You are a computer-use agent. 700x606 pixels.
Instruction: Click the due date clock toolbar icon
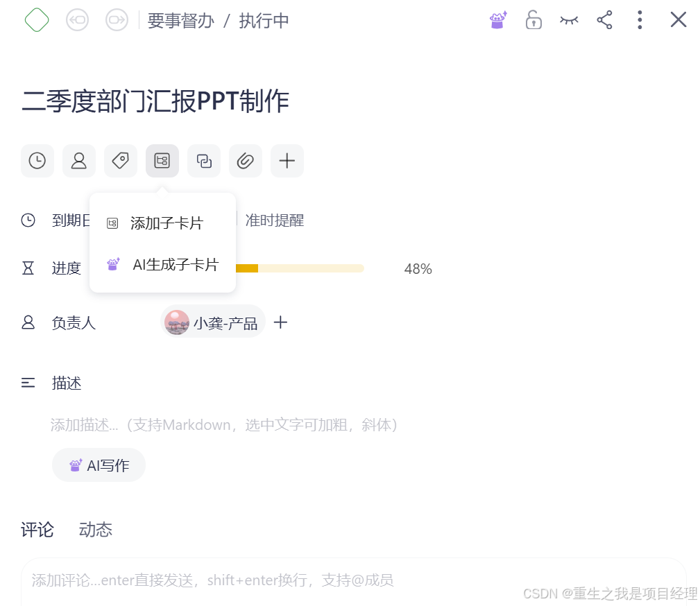point(37,161)
